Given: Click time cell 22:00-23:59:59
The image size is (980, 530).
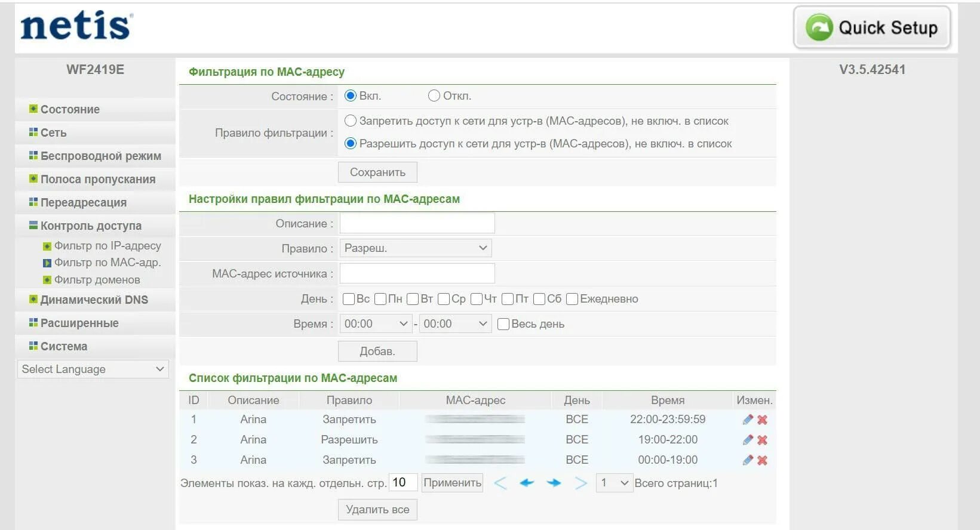Looking at the screenshot, I should tap(668, 420).
